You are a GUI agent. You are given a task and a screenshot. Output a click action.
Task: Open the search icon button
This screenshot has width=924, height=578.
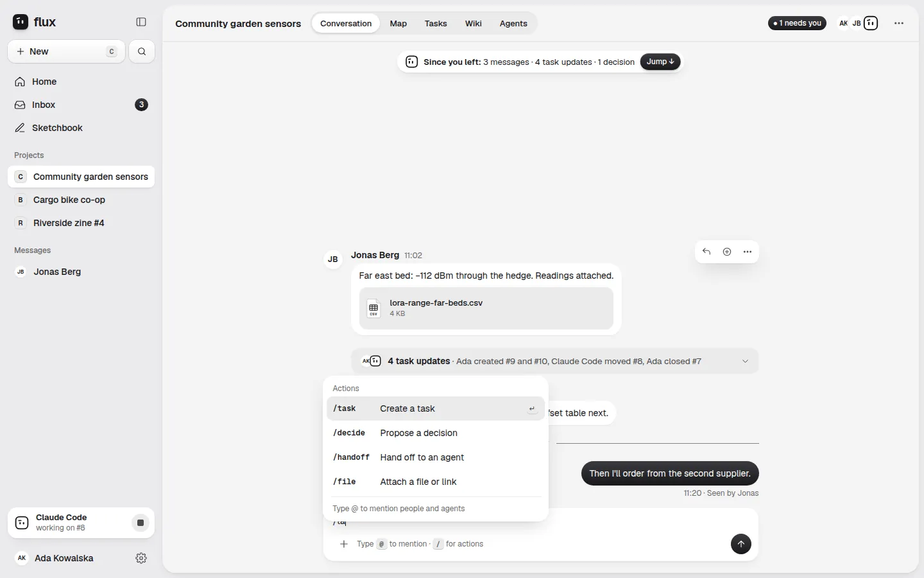click(x=142, y=51)
